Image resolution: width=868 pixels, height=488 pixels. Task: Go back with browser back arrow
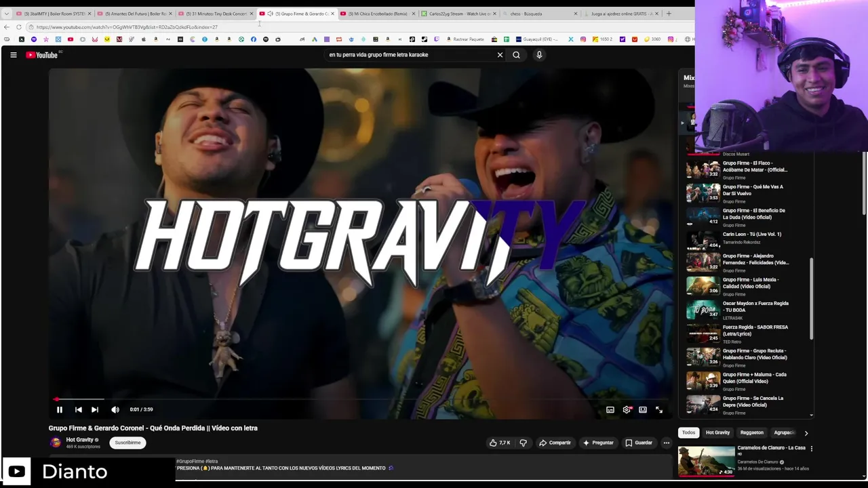point(7,27)
